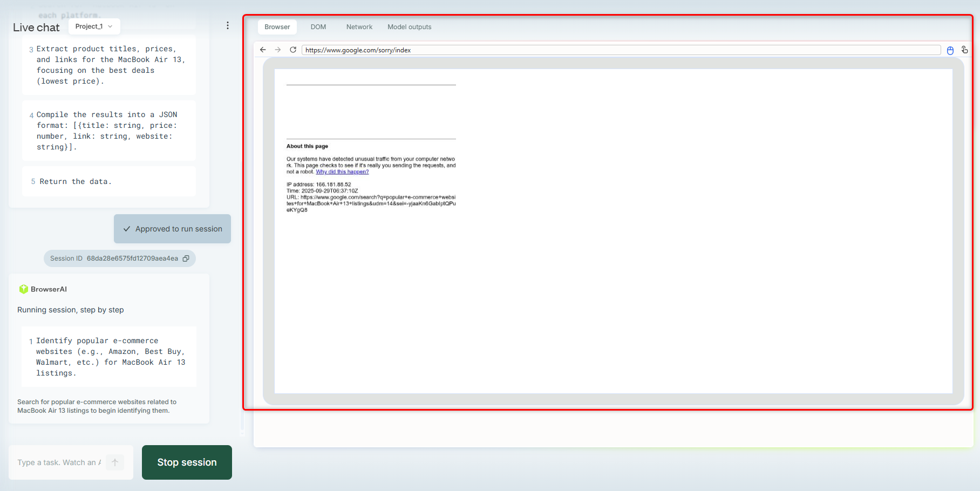The height and width of the screenshot is (491, 980).
Task: Select step 5 'Return the data.' card
Action: coord(109,181)
